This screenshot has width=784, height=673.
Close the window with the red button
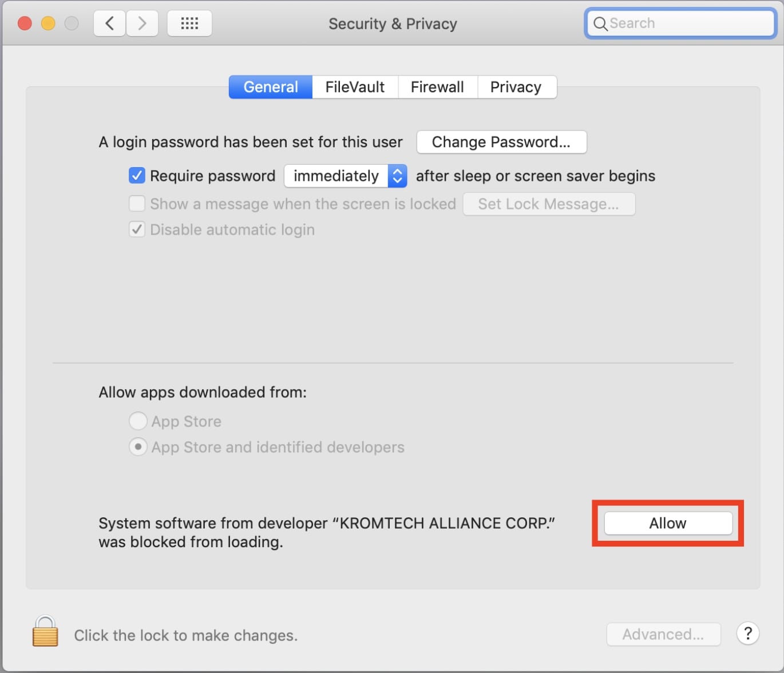click(25, 23)
